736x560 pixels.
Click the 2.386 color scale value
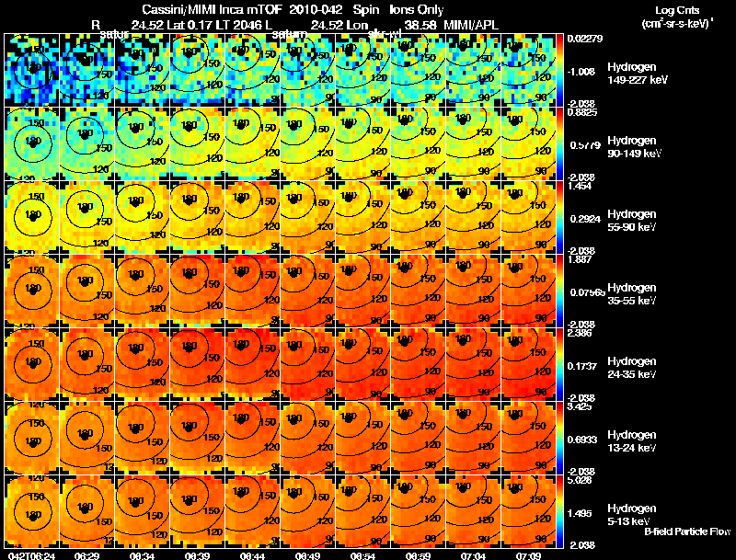(x=580, y=334)
